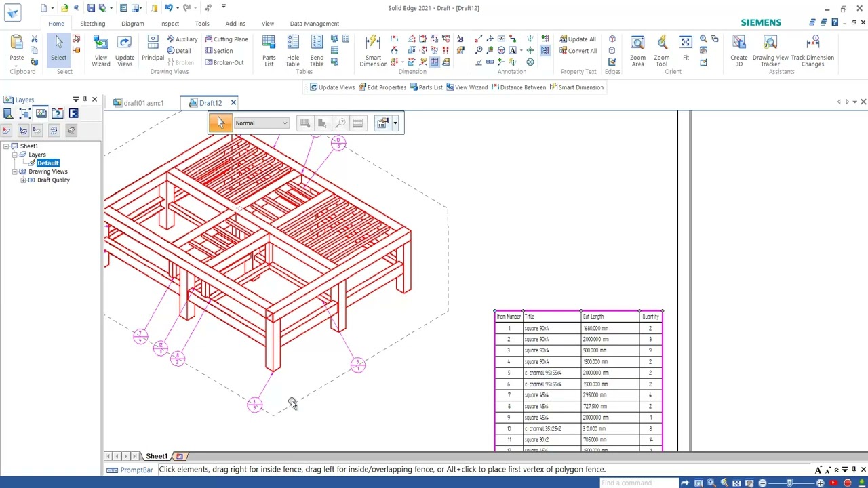Screen dimensions: 868x488
Task: Click the Broken-Out button
Action: (224, 62)
